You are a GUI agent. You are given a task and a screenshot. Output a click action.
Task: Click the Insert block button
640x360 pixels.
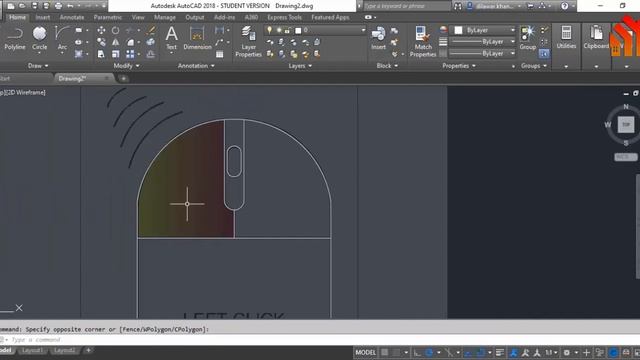pos(378,38)
